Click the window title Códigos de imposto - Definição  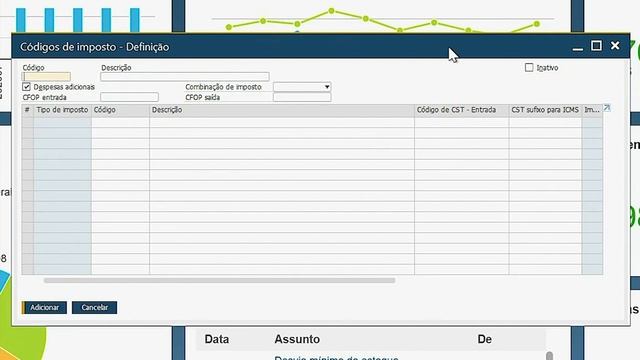click(x=95, y=47)
